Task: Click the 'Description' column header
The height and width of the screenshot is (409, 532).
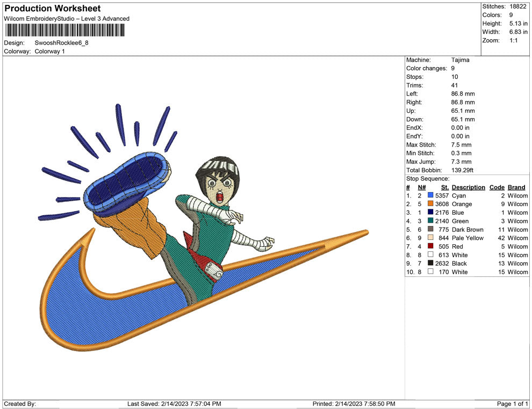Action: 468,187
